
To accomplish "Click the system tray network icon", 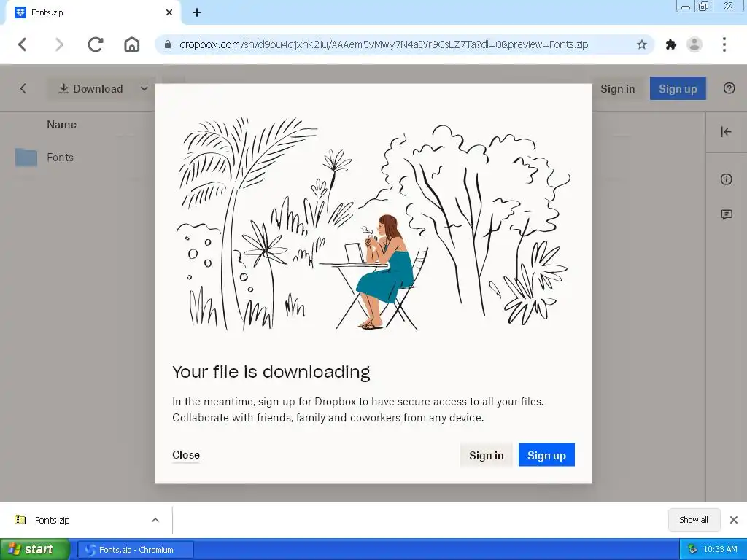I will [692, 550].
